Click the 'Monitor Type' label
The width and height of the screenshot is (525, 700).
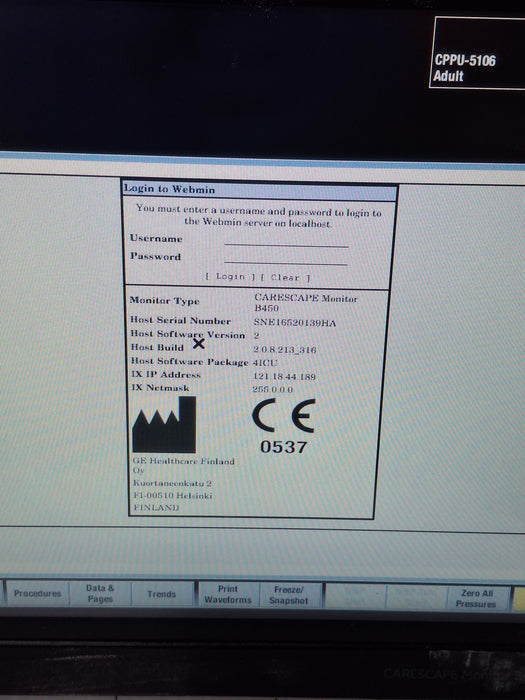(x=164, y=300)
